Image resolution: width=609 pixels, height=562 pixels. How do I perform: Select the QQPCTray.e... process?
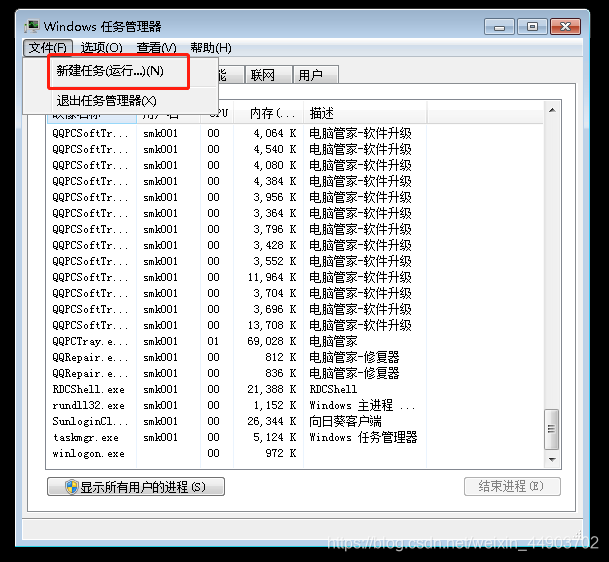(x=236, y=341)
